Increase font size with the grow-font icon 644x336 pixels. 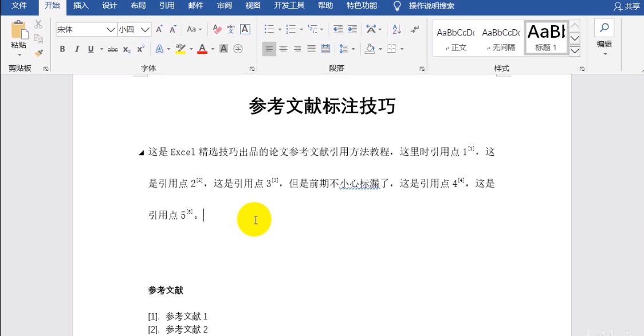coord(159,29)
